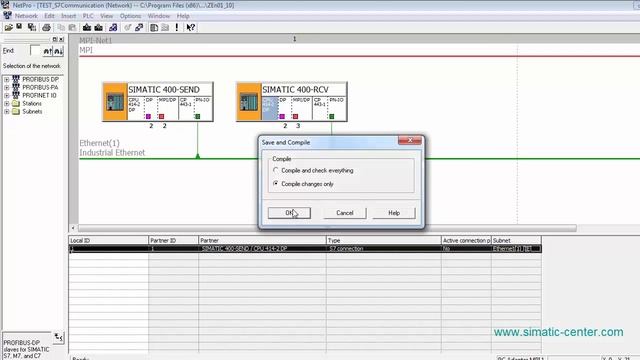The image size is (640, 360).
Task: Expand the Stations tree node
Action: click(7, 104)
